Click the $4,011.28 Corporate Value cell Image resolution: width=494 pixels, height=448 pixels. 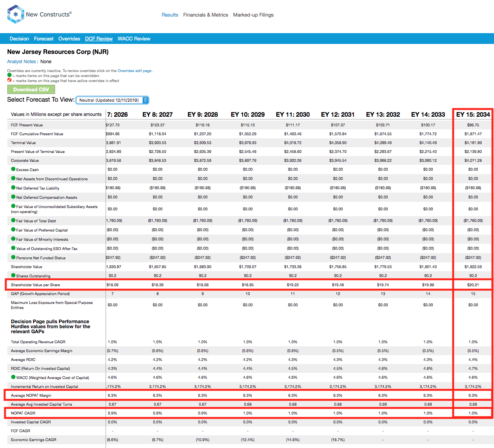(473, 161)
